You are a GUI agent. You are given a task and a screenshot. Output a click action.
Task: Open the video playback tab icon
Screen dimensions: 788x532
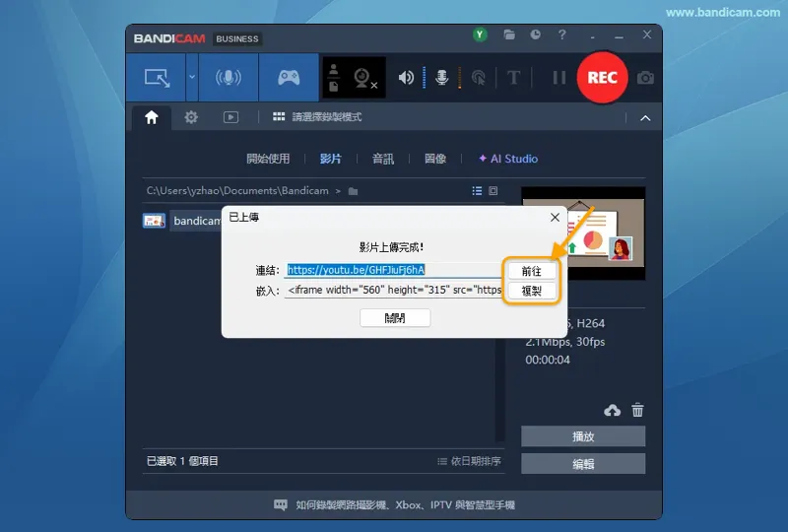pos(230,117)
